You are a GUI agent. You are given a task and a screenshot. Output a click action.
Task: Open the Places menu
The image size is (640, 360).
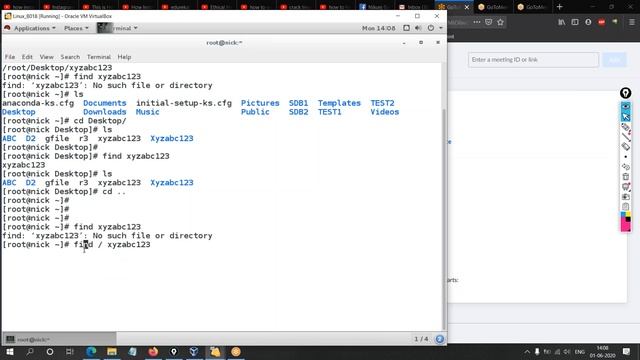76,28
